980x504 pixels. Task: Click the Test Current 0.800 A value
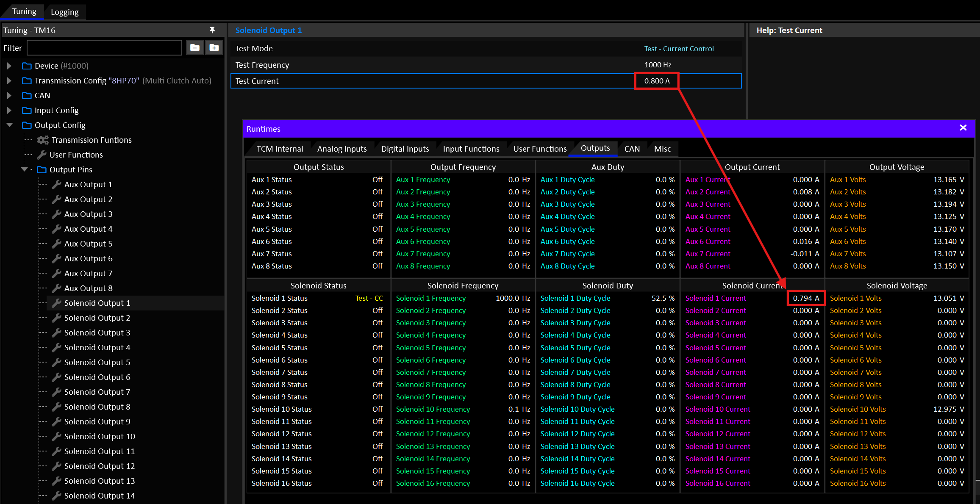tap(657, 81)
